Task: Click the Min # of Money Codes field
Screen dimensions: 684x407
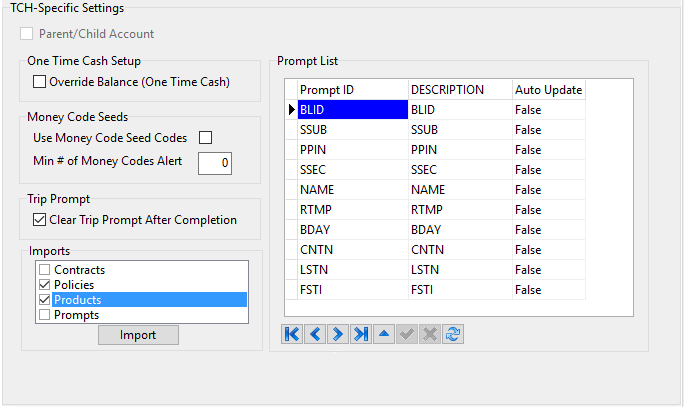Action: click(x=214, y=162)
